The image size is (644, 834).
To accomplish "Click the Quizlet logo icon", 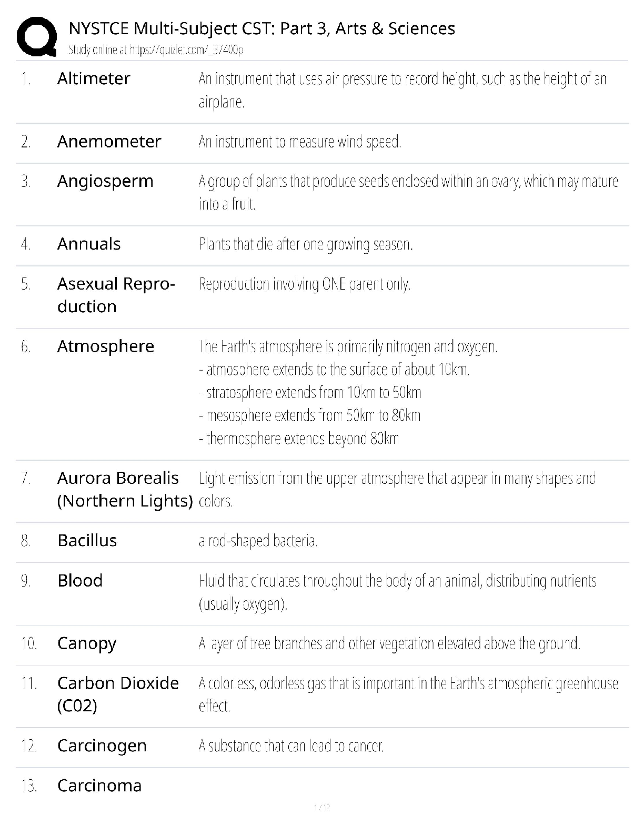I will (37, 37).
